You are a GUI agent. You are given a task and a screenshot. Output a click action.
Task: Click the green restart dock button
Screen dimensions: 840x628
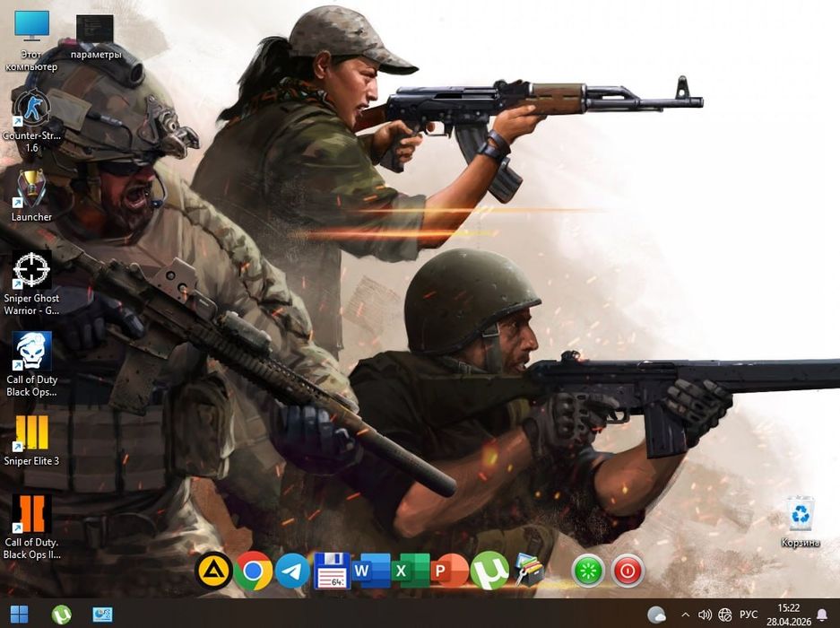point(588,571)
